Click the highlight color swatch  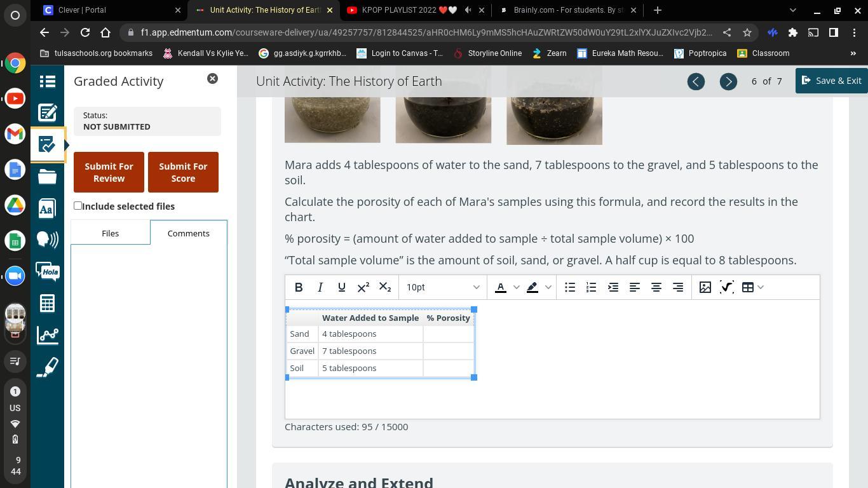532,287
